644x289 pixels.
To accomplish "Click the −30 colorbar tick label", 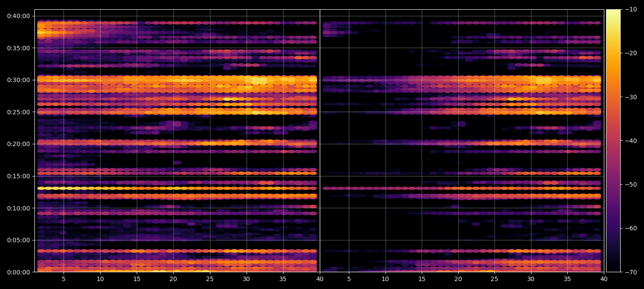I will [629, 97].
